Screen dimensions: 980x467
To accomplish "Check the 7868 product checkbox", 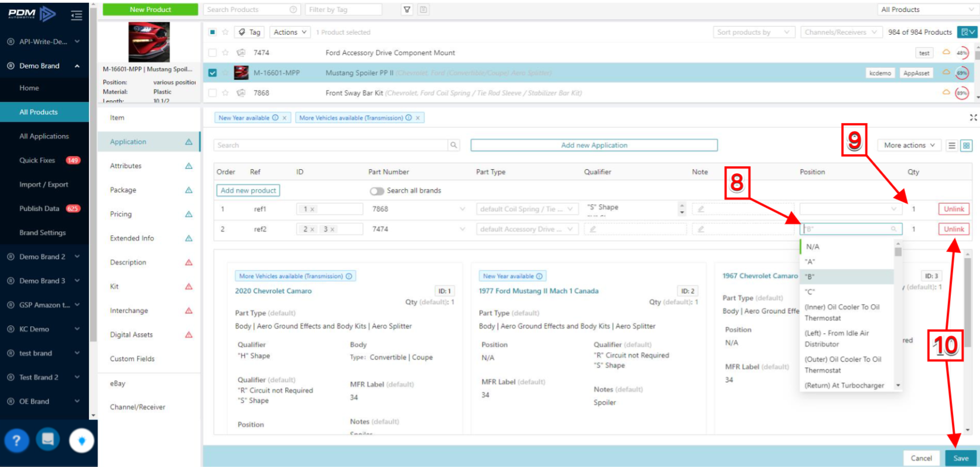I will coord(213,93).
